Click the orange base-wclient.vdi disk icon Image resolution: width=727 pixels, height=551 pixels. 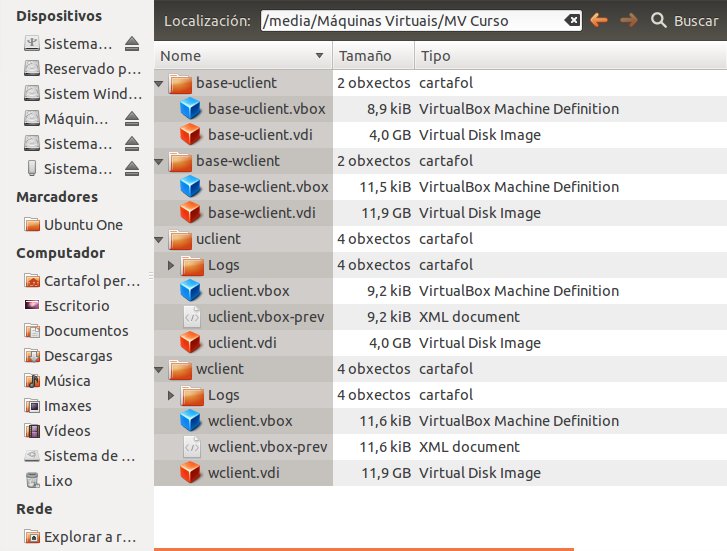tap(190, 213)
